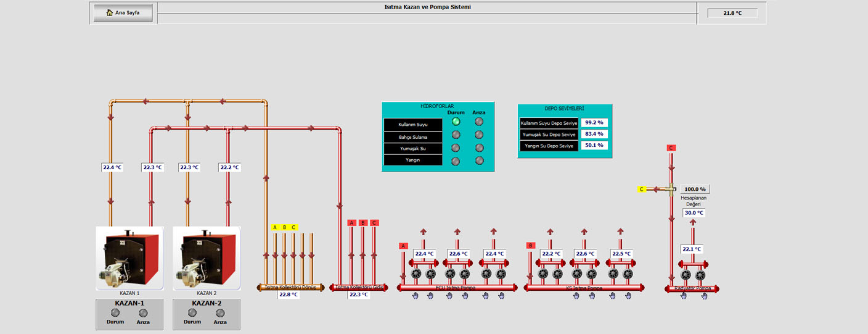Click the green Kullanım Suyu Durum indicator
The image size is (868, 334).
coord(456,122)
